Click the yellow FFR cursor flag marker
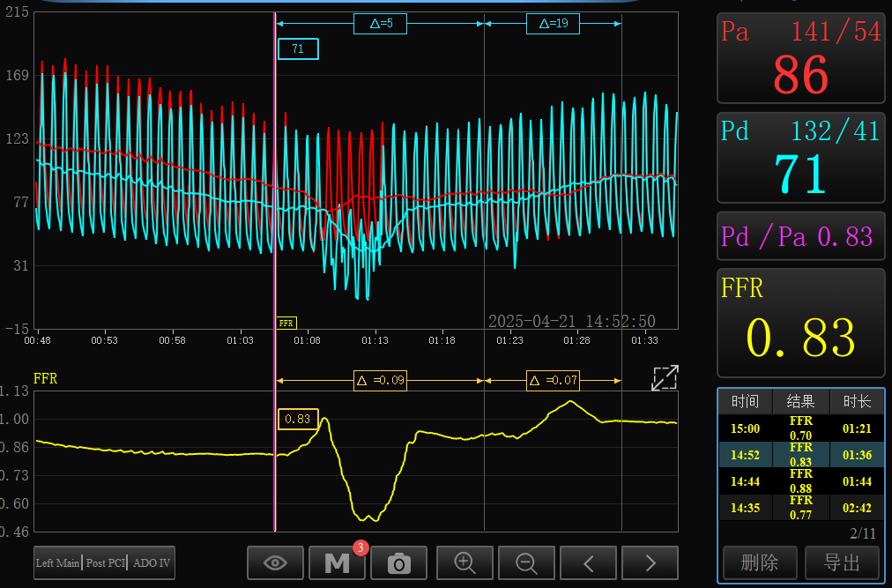The image size is (892, 588). point(286,324)
